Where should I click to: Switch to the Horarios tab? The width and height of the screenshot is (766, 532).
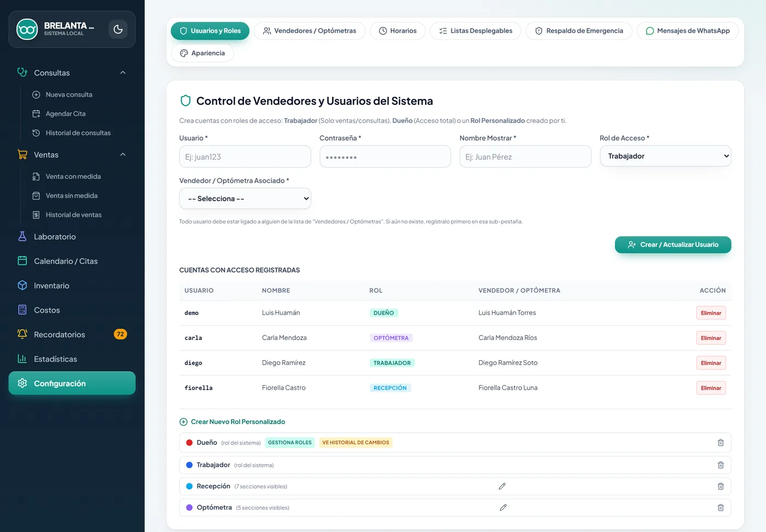[398, 31]
